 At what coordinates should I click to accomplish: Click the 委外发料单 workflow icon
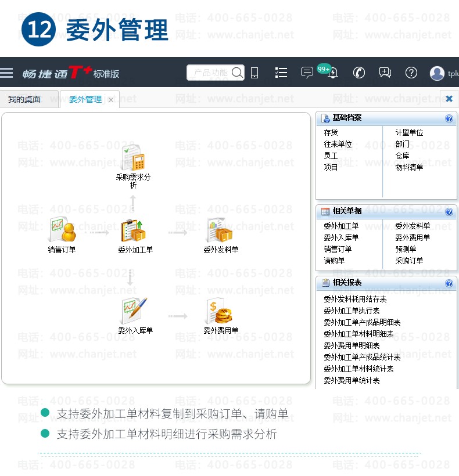coord(221,230)
